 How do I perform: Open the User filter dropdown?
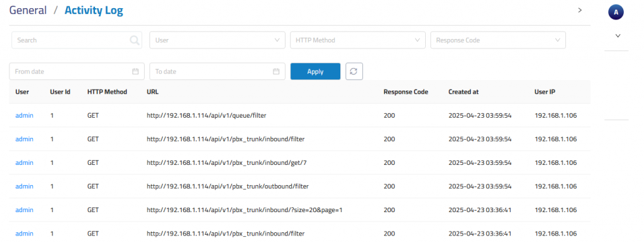tap(217, 40)
